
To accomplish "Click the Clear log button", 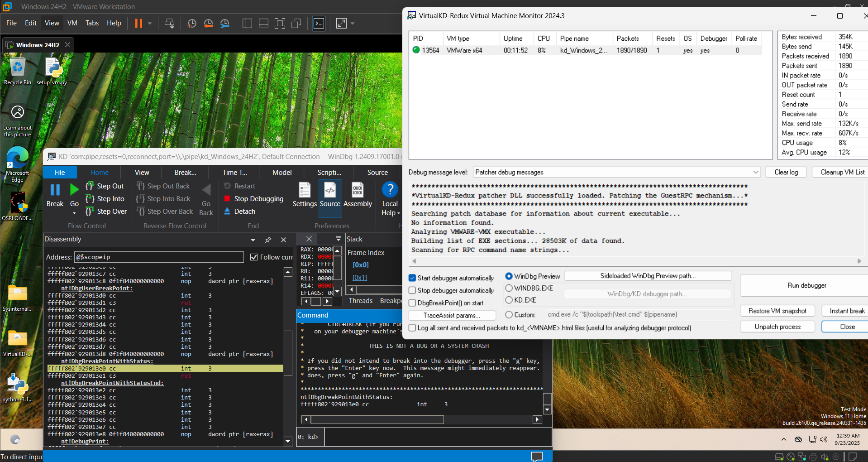I will coord(786,172).
